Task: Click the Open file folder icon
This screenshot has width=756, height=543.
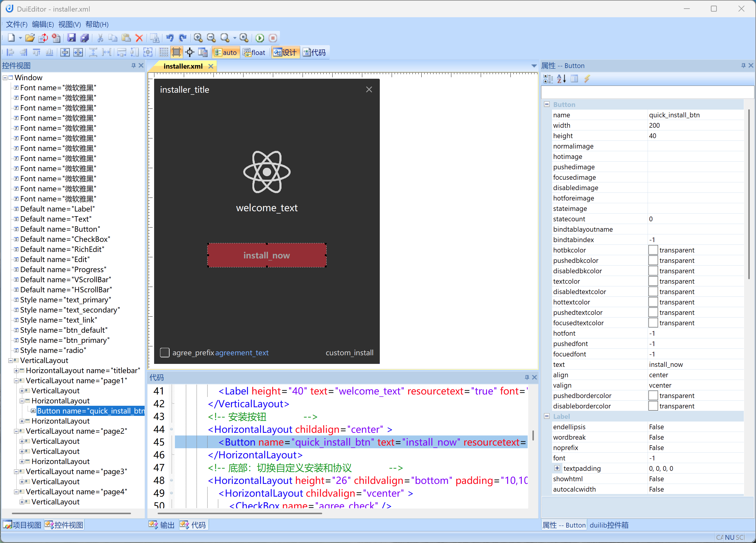Action: pos(30,38)
